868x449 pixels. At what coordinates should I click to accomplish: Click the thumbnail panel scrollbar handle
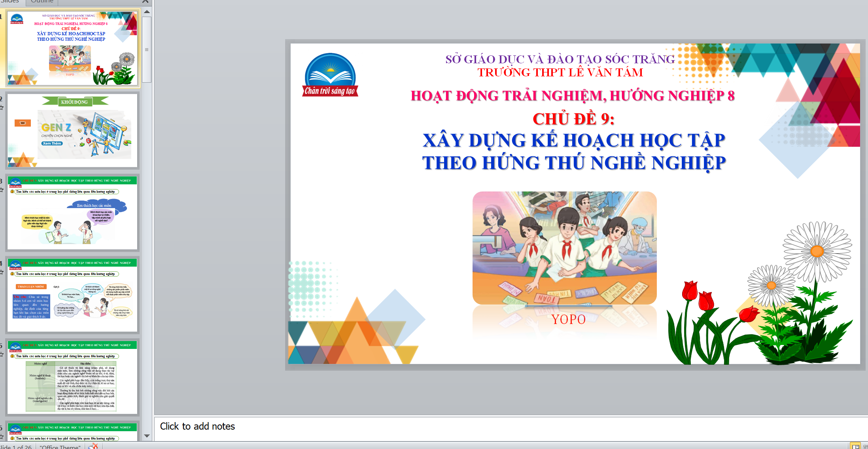point(147,49)
